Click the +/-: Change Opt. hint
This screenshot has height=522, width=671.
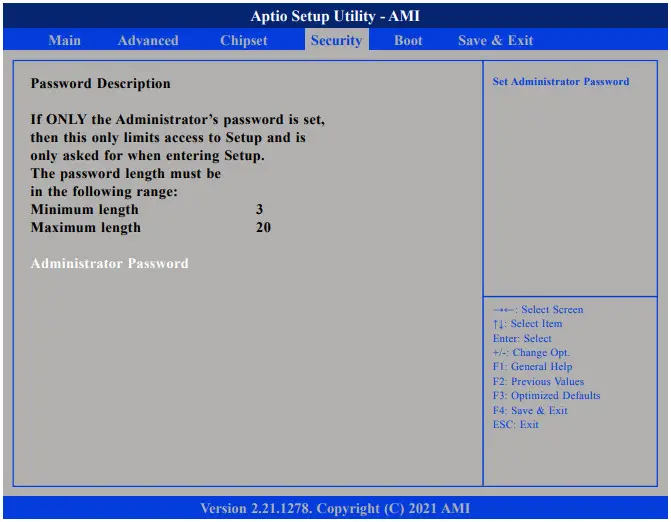click(x=531, y=353)
